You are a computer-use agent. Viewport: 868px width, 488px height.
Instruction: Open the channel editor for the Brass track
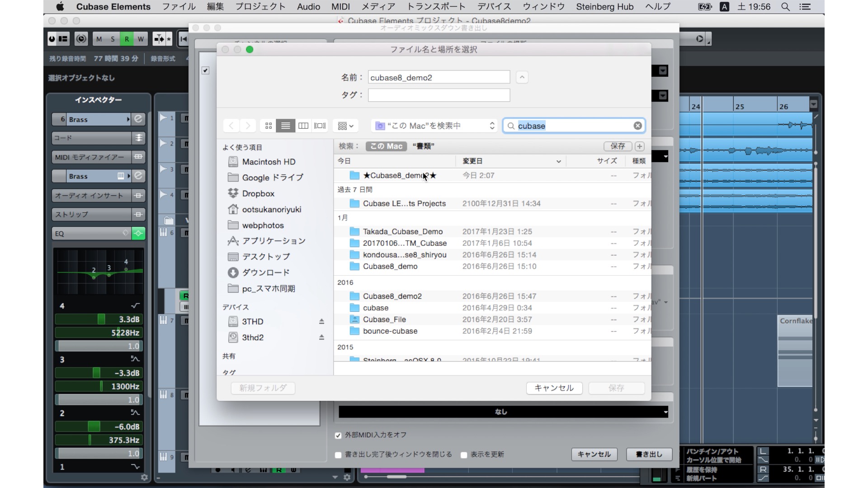tap(138, 119)
